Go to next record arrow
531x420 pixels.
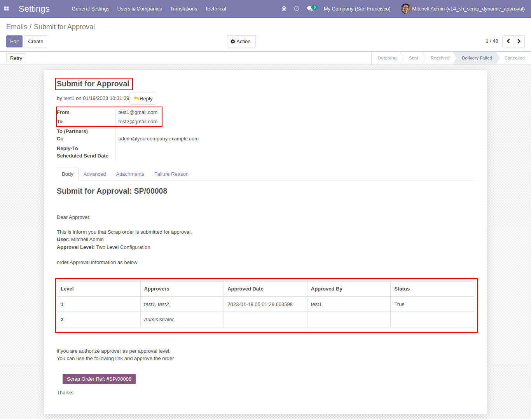(x=519, y=41)
